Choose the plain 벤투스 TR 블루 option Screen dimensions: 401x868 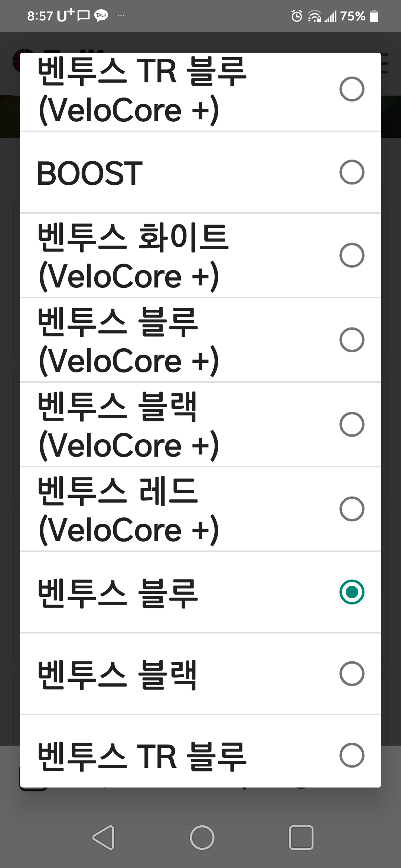coord(352,755)
